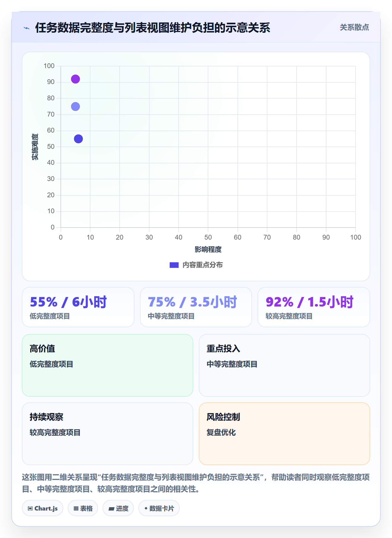Click the 关系散点 label in the header
The width and height of the screenshot is (392, 538).
tap(354, 27)
